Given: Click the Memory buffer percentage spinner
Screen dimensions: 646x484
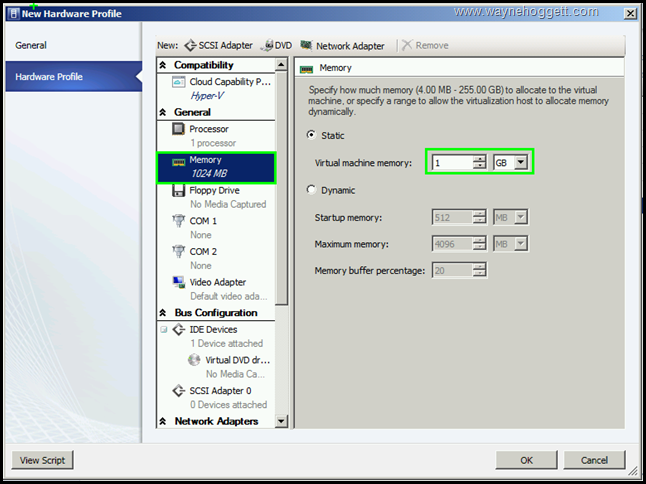Looking at the screenshot, I should [x=479, y=270].
